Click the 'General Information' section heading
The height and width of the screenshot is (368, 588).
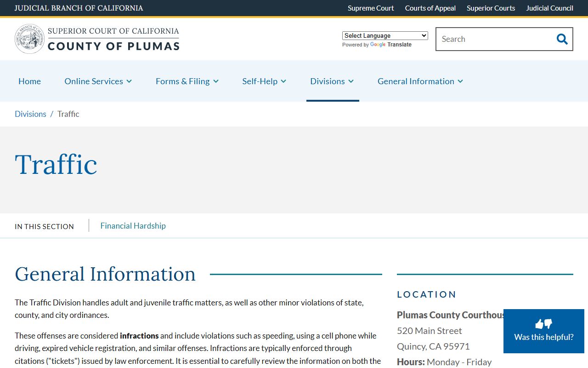[x=105, y=274]
